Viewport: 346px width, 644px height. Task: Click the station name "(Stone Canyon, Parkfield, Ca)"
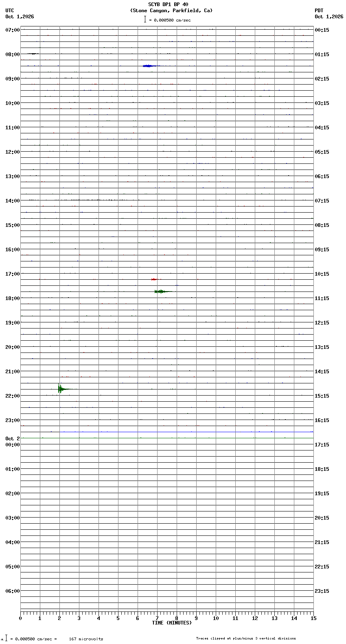[x=171, y=11]
